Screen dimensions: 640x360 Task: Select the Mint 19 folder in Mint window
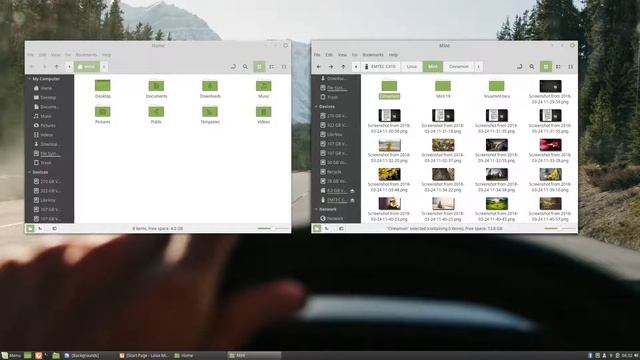click(443, 89)
